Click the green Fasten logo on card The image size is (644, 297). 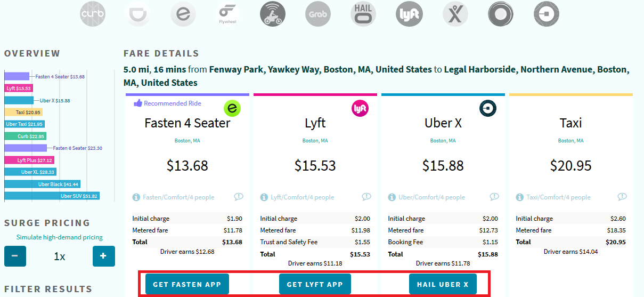pos(232,108)
